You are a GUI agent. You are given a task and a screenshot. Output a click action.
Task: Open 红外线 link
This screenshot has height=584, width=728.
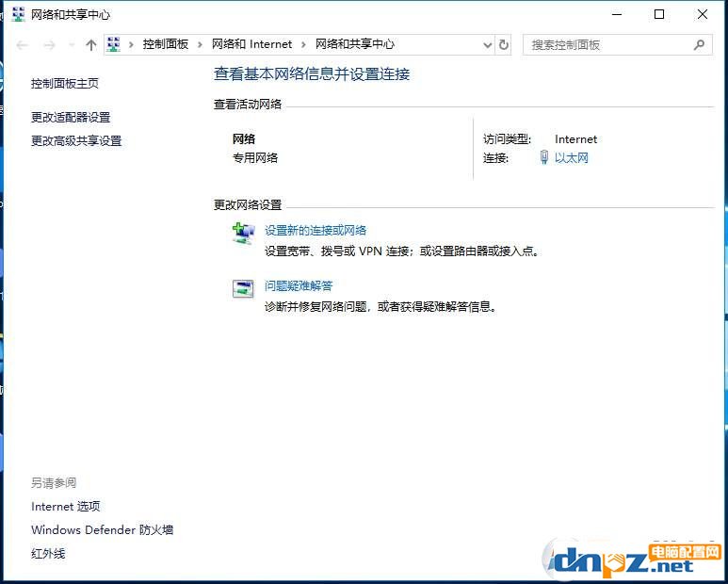[48, 553]
